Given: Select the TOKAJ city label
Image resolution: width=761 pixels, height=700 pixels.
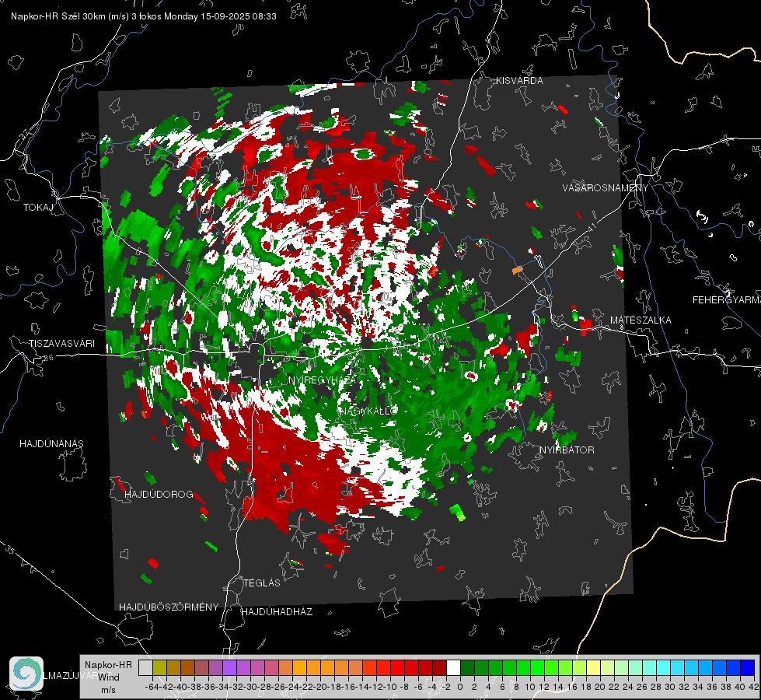Looking at the screenshot, I should tap(38, 208).
